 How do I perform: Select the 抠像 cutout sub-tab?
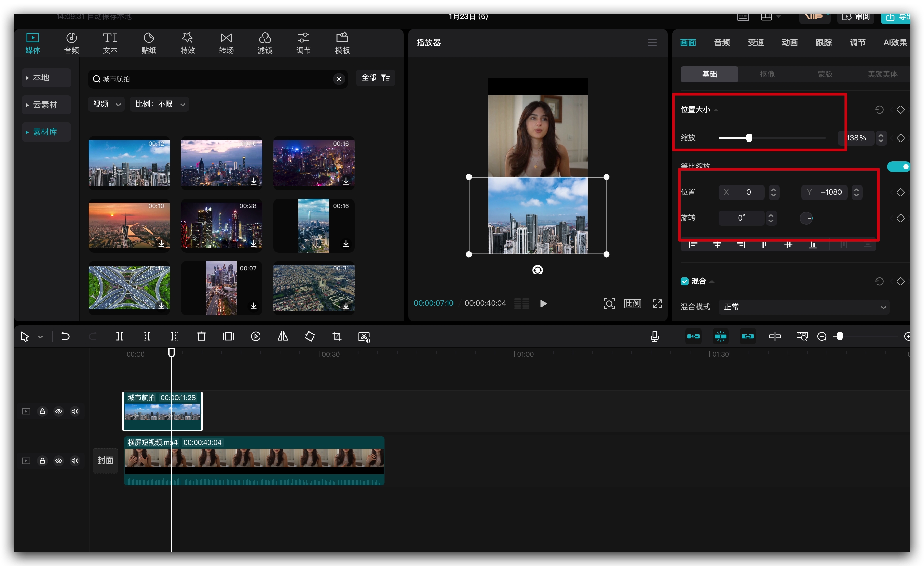767,74
